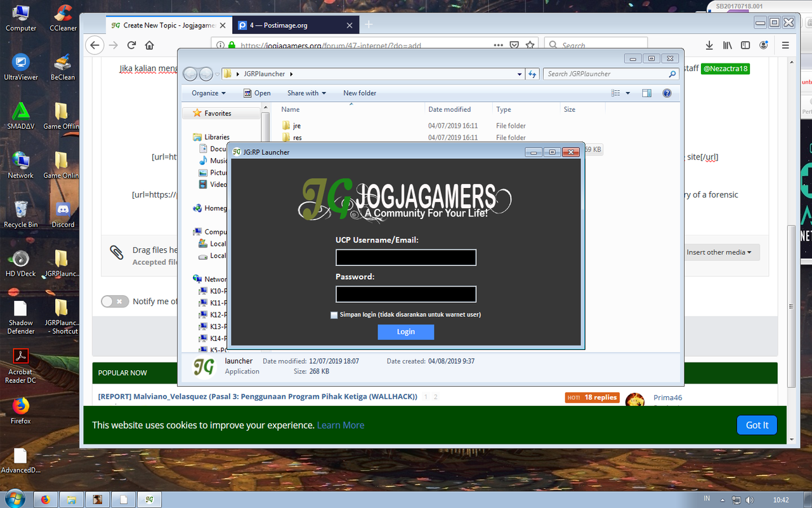Show hidden system tray icons arrow
812x508 pixels.
[723, 500]
